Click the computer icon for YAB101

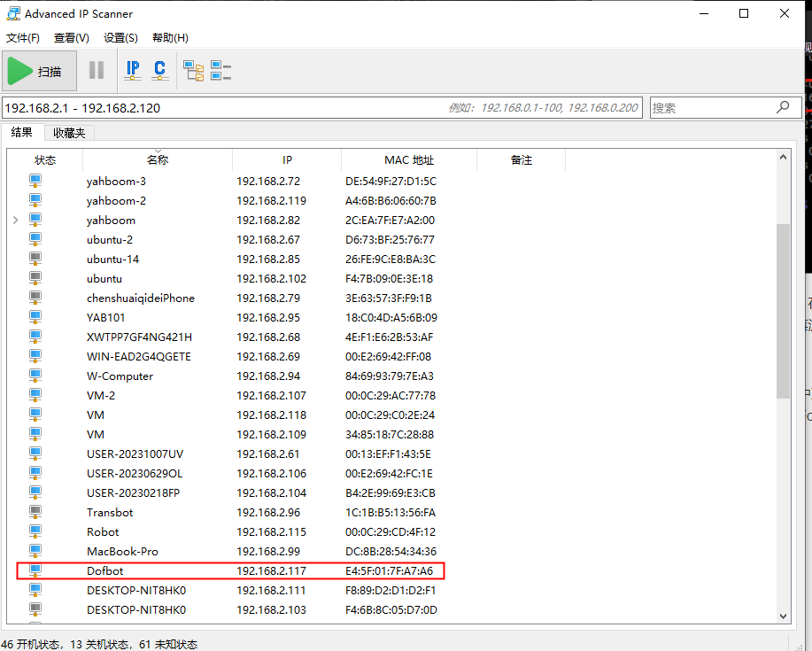[35, 317]
